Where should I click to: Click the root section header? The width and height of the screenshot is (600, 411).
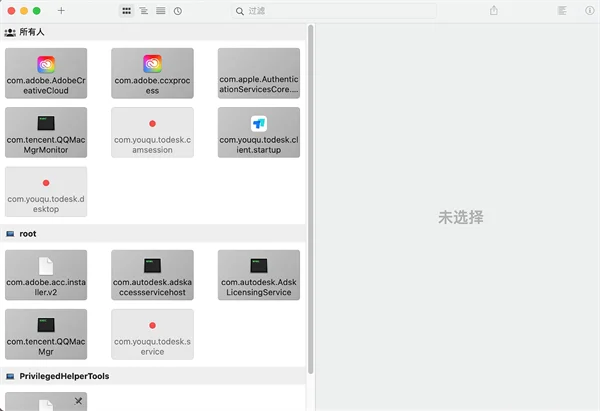(x=153, y=234)
